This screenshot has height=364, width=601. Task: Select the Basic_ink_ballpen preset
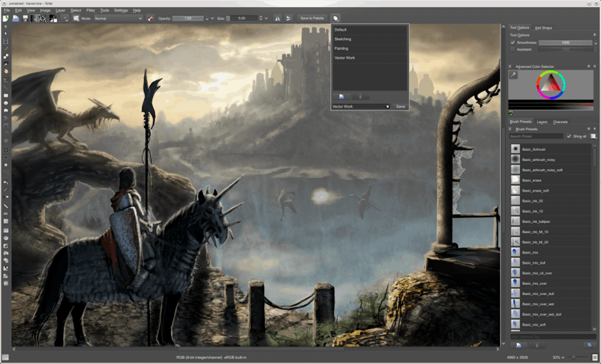[x=551, y=221]
